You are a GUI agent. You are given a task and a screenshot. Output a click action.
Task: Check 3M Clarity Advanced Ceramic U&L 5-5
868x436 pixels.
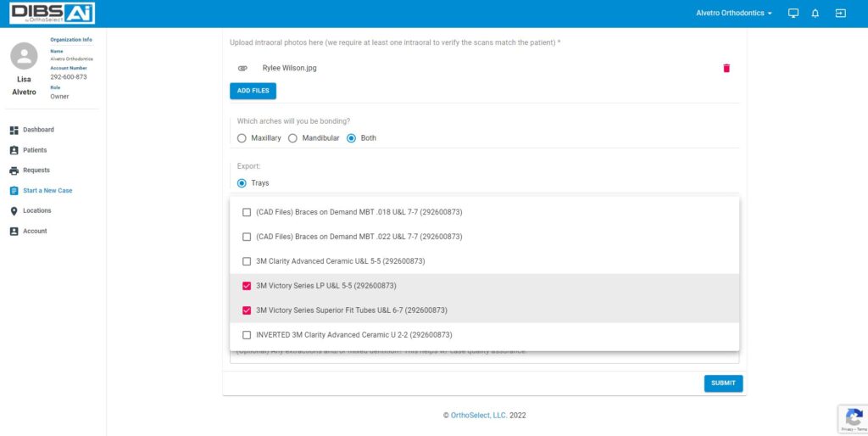click(247, 261)
